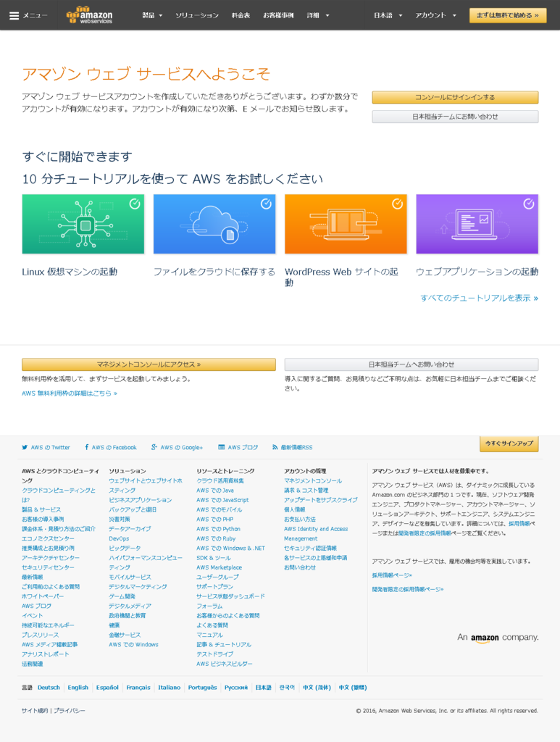Click clock icon on web application card
The height and width of the screenshot is (742, 560).
pos(529,204)
